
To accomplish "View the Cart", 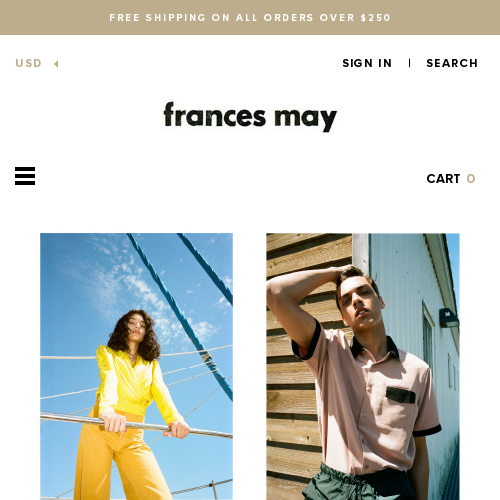I will [451, 179].
